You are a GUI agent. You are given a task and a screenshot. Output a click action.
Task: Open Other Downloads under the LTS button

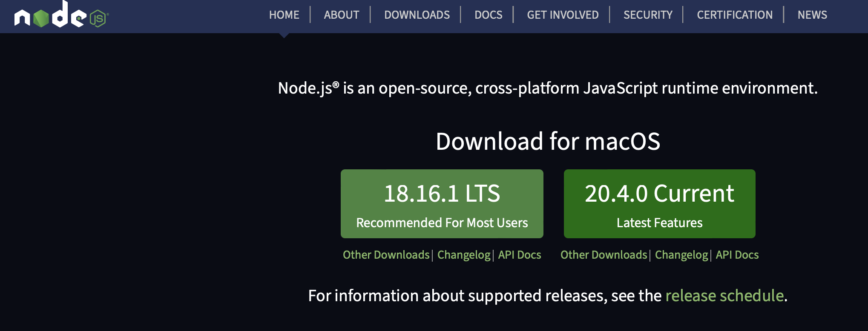(x=386, y=255)
